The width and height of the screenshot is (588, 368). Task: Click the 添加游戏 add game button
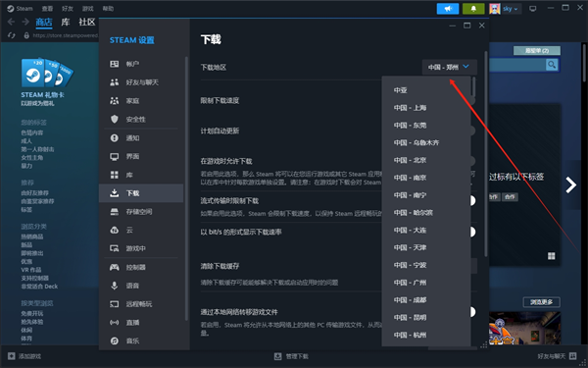click(24, 356)
